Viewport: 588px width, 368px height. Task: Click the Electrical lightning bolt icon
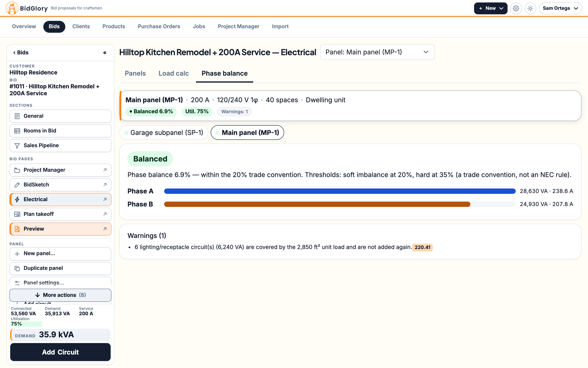pyautogui.click(x=17, y=200)
